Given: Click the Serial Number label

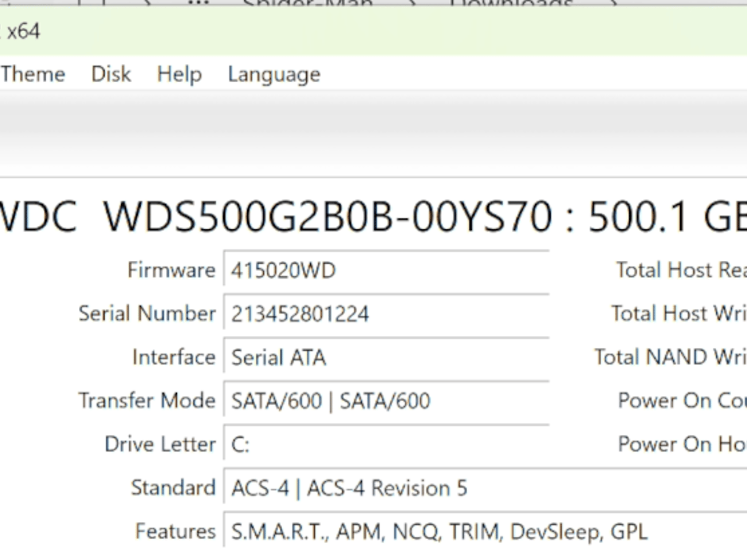Looking at the screenshot, I should click(x=147, y=314).
